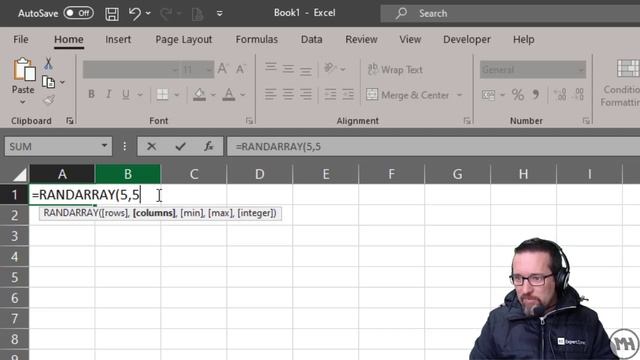The image size is (640, 360).
Task: Open the Font Color dropdown arrow
Action: [x=243, y=95]
